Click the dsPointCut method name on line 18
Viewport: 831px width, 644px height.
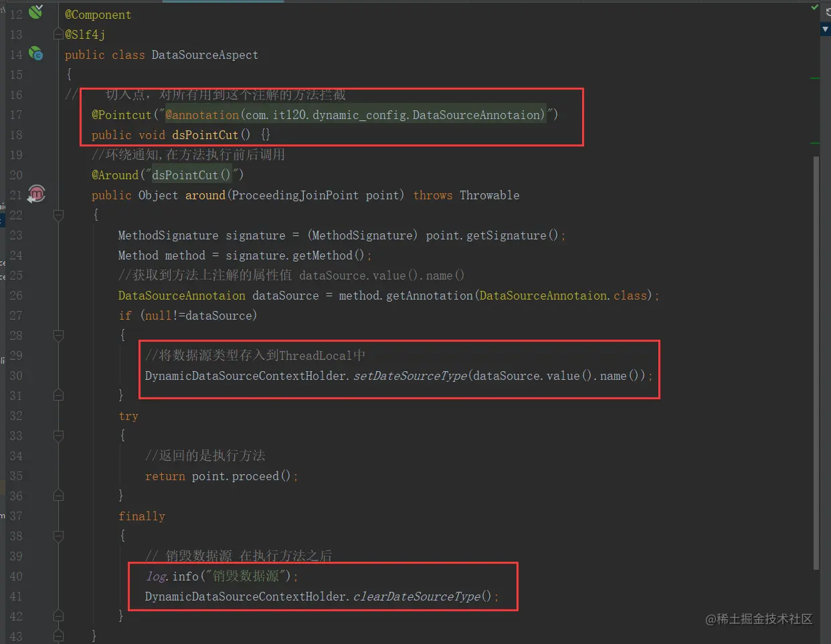(205, 135)
